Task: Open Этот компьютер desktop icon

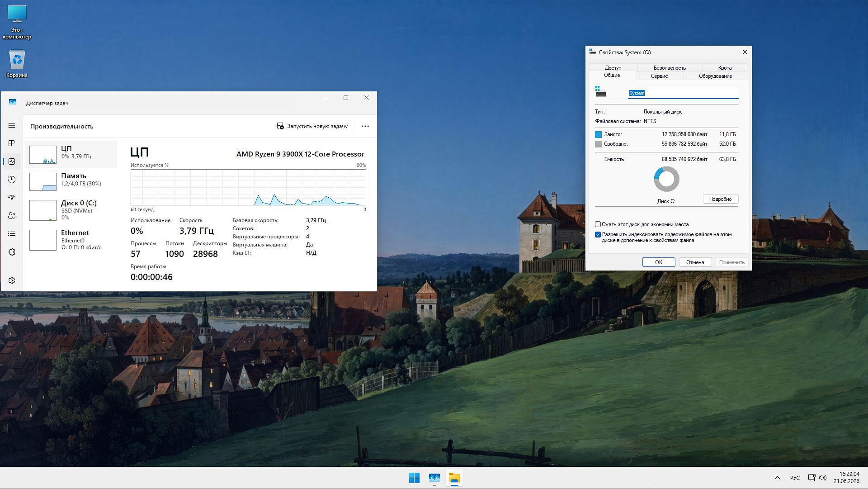Action: click(x=17, y=23)
